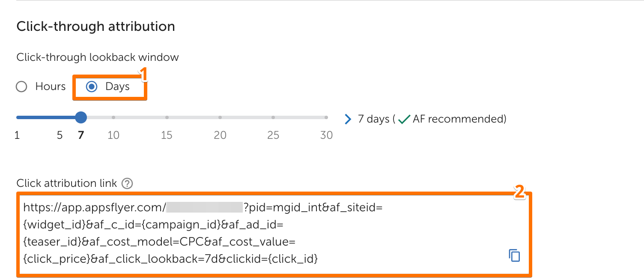Copy the click attribution link
The width and height of the screenshot is (644, 279).
514,255
